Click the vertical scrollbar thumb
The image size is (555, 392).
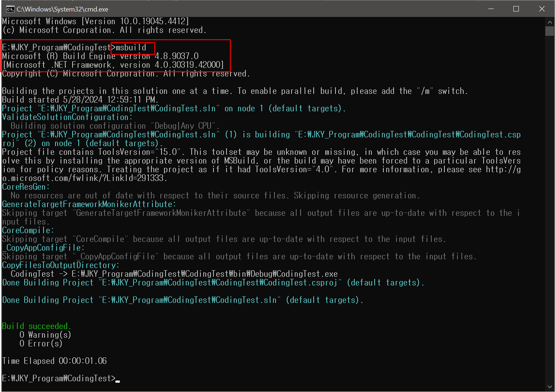click(x=550, y=31)
